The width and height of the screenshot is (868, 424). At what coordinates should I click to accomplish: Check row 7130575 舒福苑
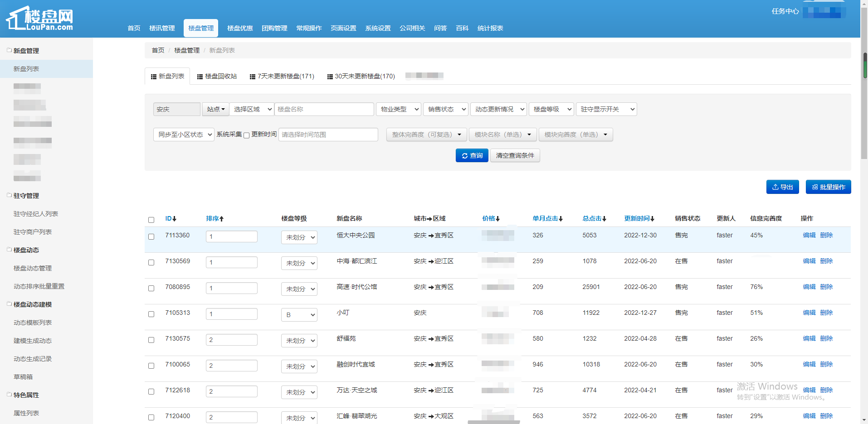(x=151, y=340)
